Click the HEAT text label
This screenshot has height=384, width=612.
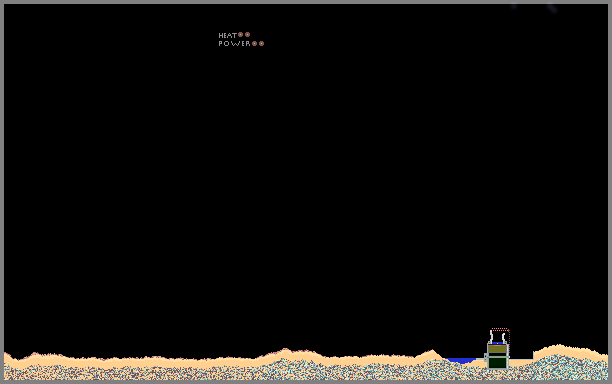point(228,35)
